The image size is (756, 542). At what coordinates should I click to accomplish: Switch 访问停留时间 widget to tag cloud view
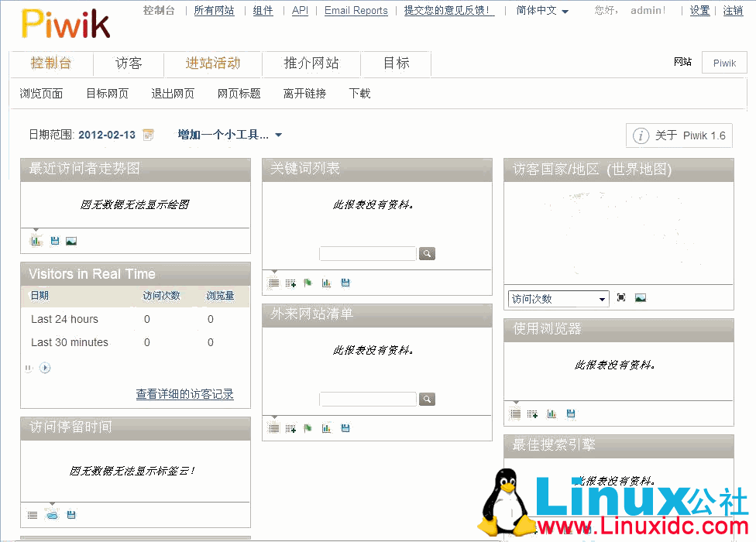click(52, 515)
